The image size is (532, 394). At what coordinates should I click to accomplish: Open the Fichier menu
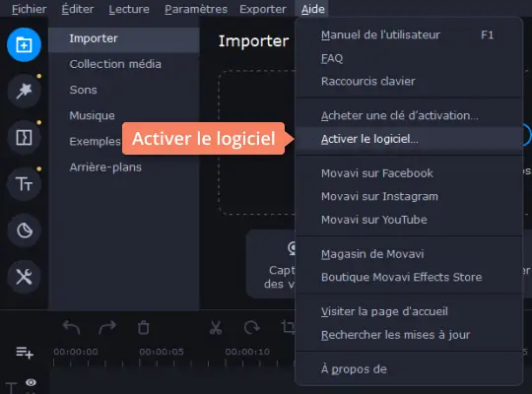[x=30, y=9]
